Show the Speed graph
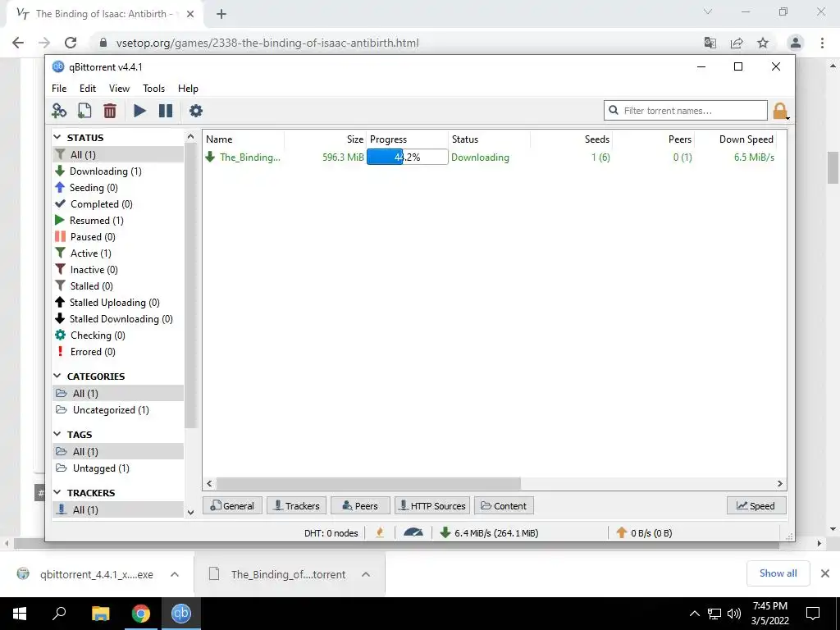This screenshot has height=630, width=840. [756, 505]
